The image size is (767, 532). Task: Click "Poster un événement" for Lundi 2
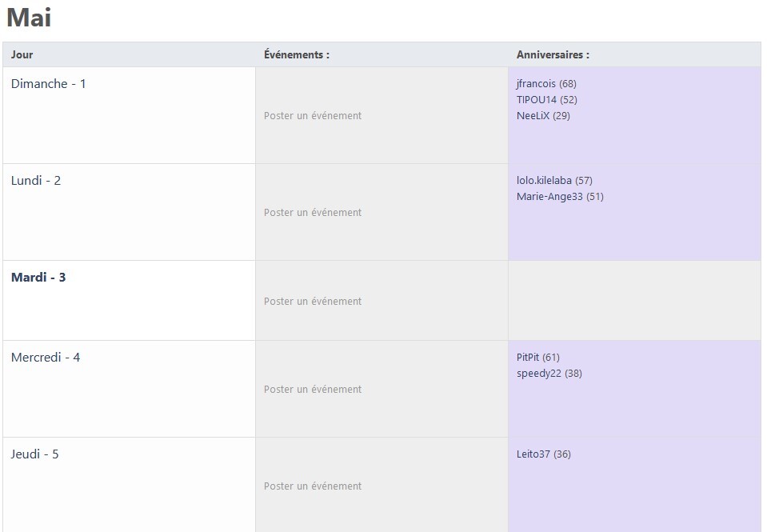[x=313, y=213]
